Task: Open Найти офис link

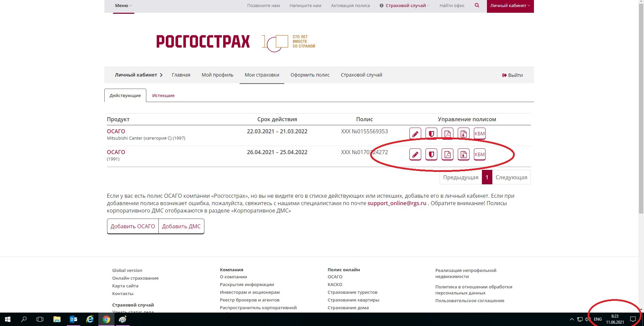Action: point(452,5)
